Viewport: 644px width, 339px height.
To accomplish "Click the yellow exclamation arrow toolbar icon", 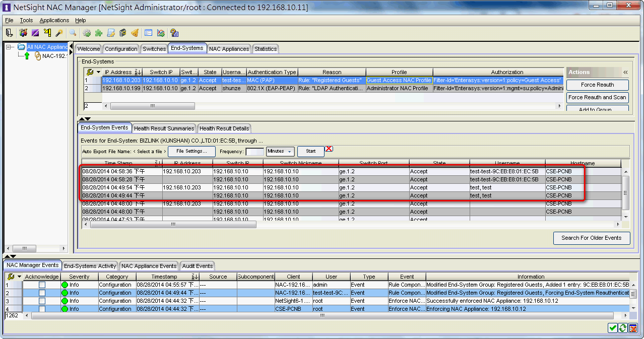I will pyautogui.click(x=47, y=33).
